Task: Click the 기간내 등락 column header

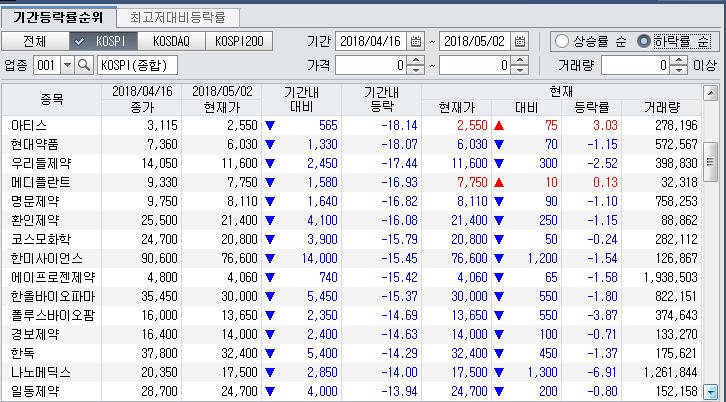Action: click(x=382, y=100)
